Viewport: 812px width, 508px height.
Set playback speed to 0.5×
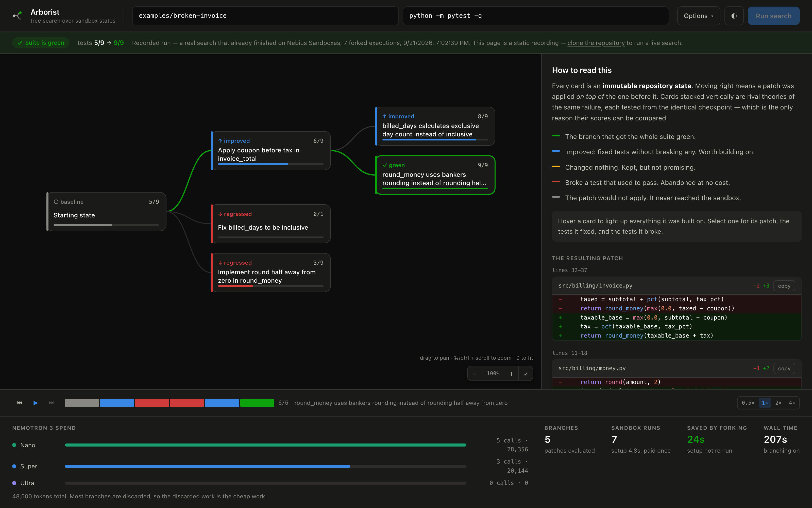(748, 403)
